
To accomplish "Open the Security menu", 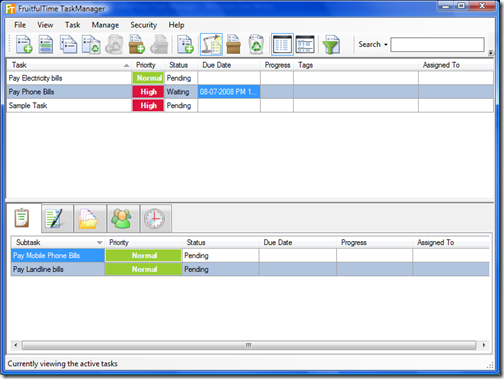I will pyautogui.click(x=143, y=25).
